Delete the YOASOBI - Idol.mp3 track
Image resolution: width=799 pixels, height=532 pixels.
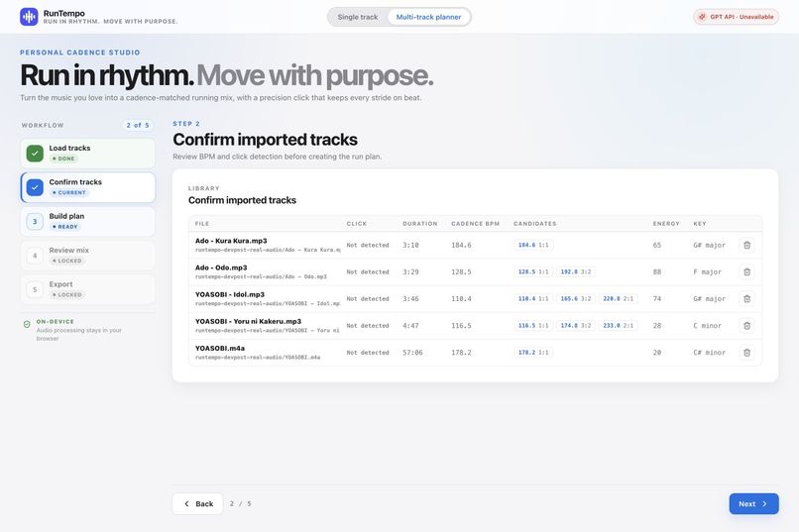pos(746,299)
